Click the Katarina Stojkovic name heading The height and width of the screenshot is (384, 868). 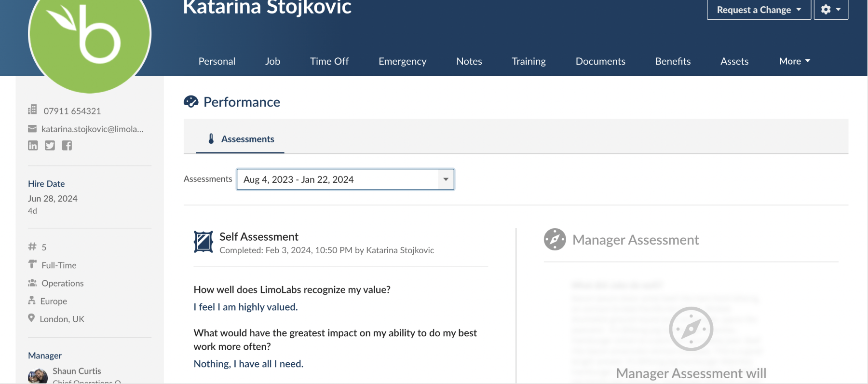pos(267,8)
